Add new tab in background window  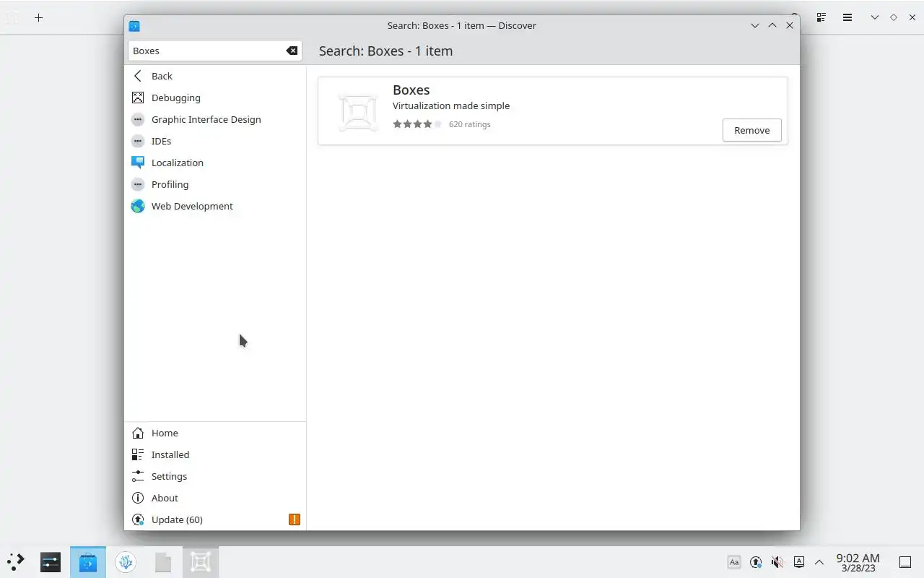[39, 17]
